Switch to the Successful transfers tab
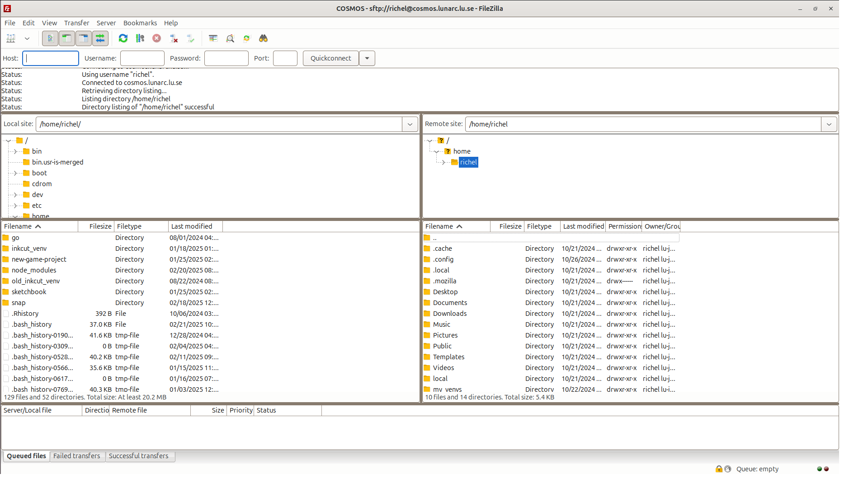The height and width of the screenshot is (488, 868). pos(138,456)
